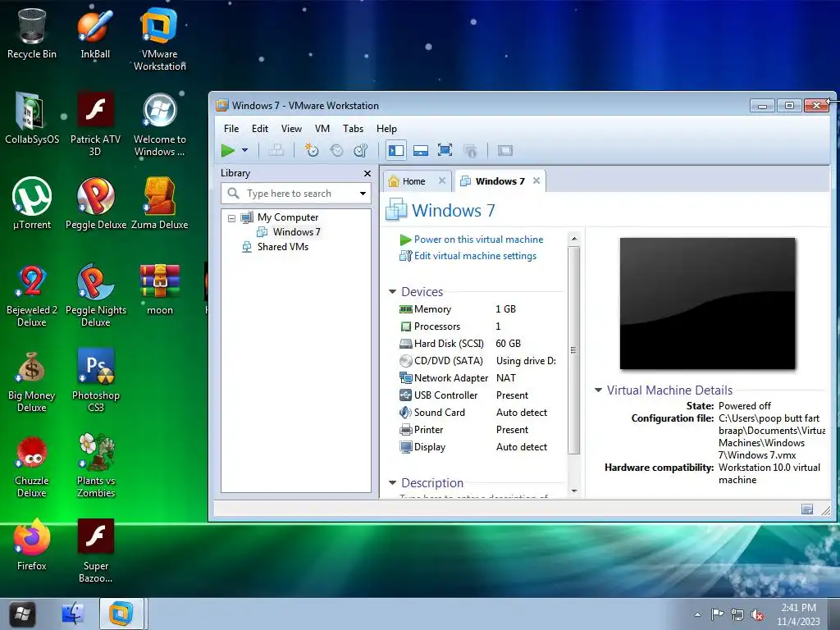Open the VM menu
Image resolution: width=840 pixels, height=630 pixels.
click(x=322, y=129)
